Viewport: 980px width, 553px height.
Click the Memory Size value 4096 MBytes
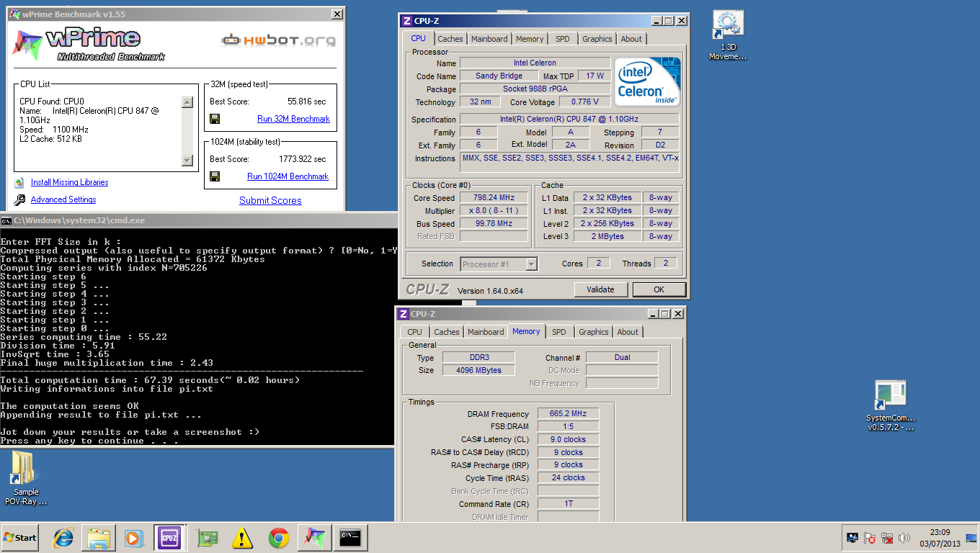click(478, 370)
